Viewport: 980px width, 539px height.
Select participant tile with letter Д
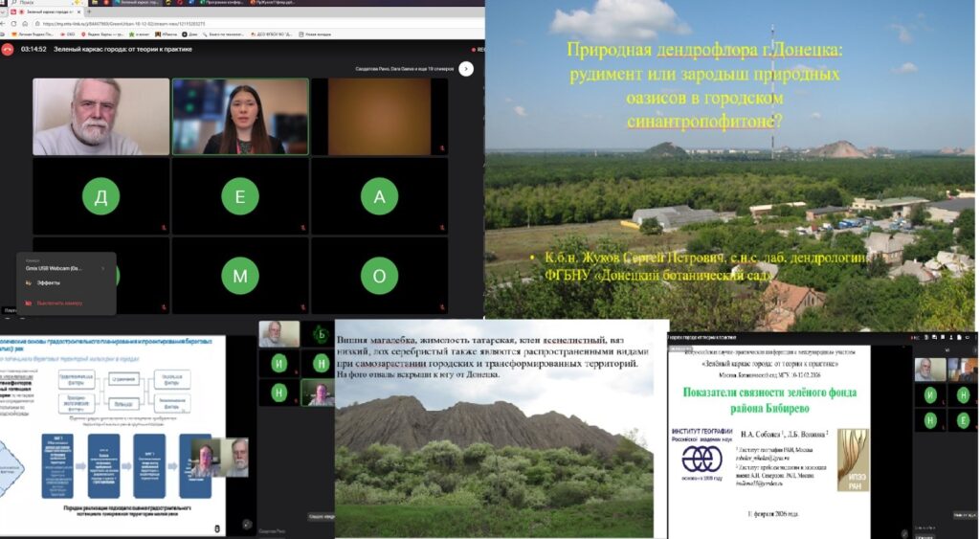101,196
